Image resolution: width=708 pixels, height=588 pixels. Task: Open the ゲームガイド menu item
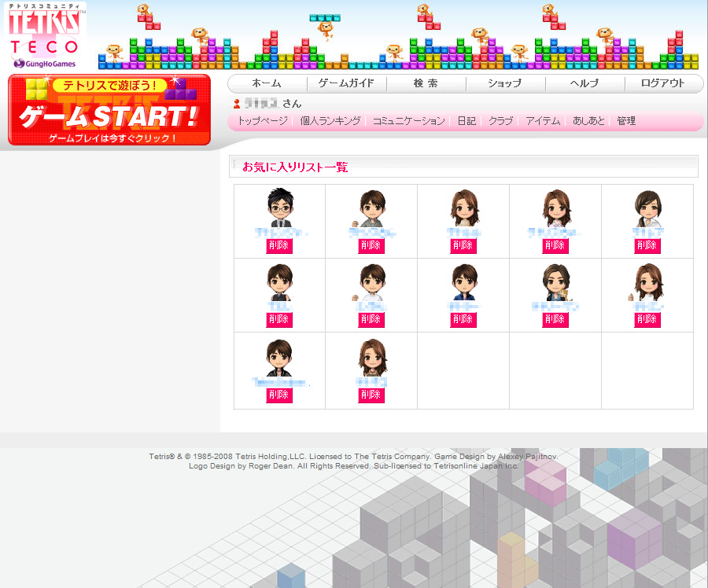346,83
